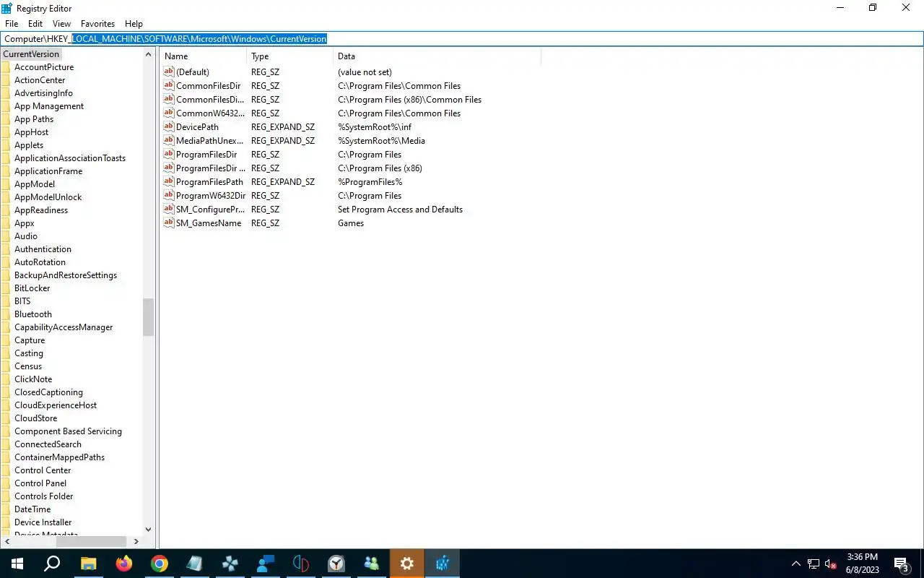The width and height of the screenshot is (924, 578).
Task: Select the BackupAndRestoreSettings key
Action: [66, 275]
